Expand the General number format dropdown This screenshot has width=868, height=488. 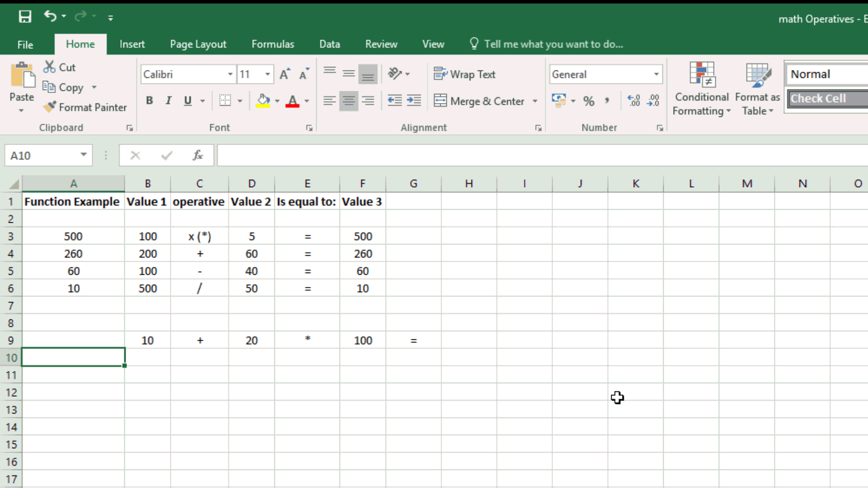click(x=656, y=74)
